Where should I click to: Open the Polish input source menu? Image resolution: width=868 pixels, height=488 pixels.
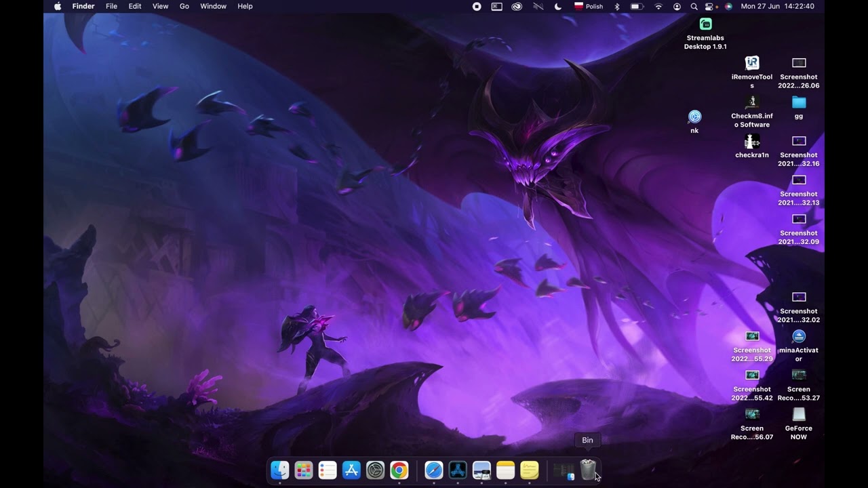[588, 6]
